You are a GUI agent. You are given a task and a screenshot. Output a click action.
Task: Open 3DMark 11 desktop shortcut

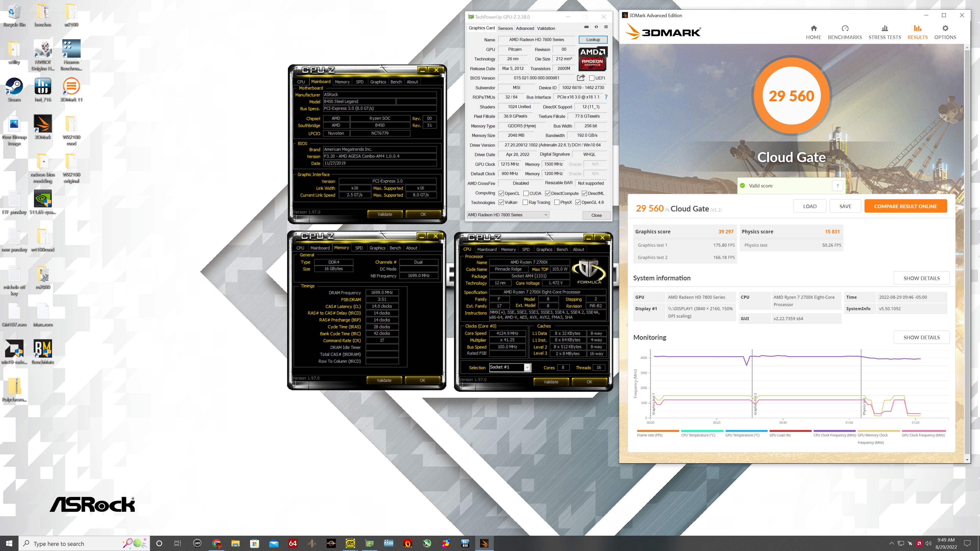[x=71, y=90]
